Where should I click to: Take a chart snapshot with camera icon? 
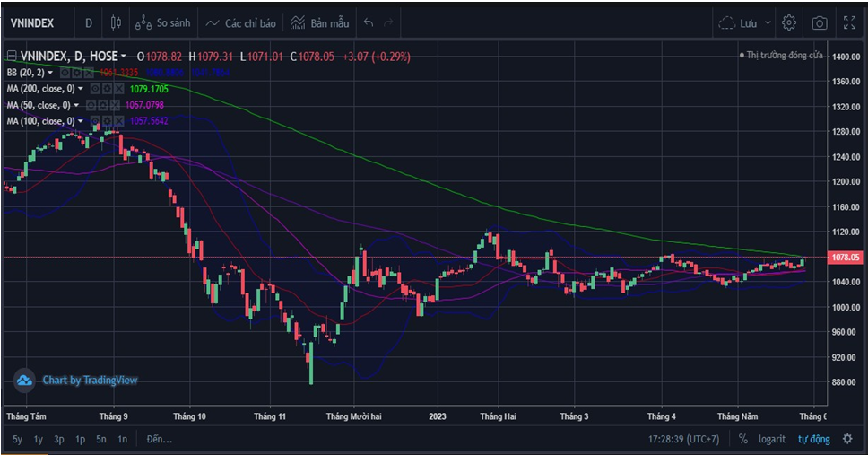point(820,22)
